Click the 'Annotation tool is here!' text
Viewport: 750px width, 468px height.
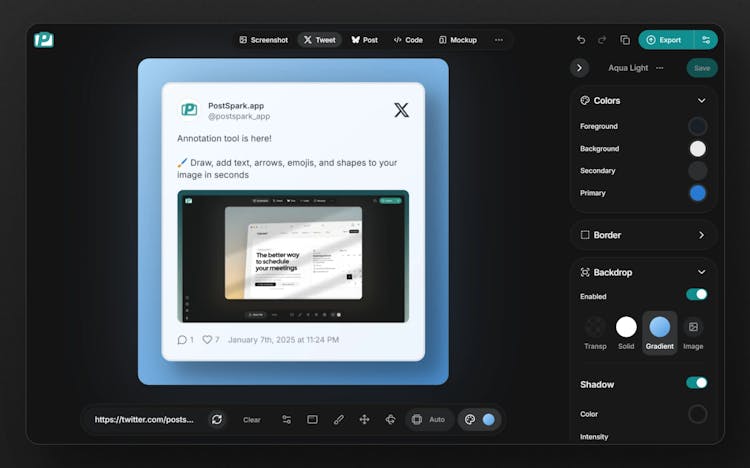[224, 138]
